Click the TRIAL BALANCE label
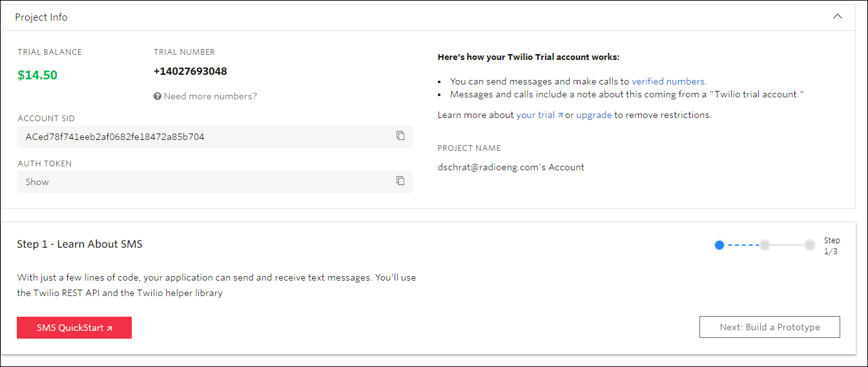868x367 pixels. 50,52
